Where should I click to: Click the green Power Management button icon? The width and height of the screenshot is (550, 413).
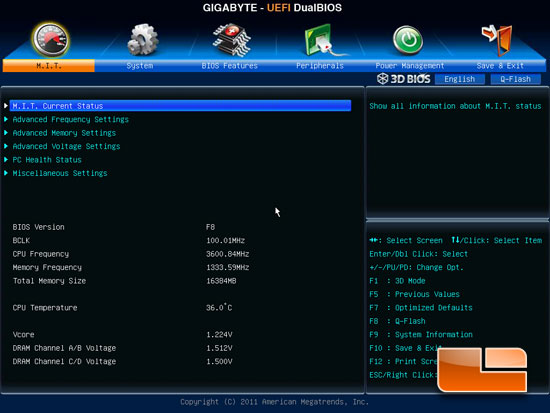[408, 40]
